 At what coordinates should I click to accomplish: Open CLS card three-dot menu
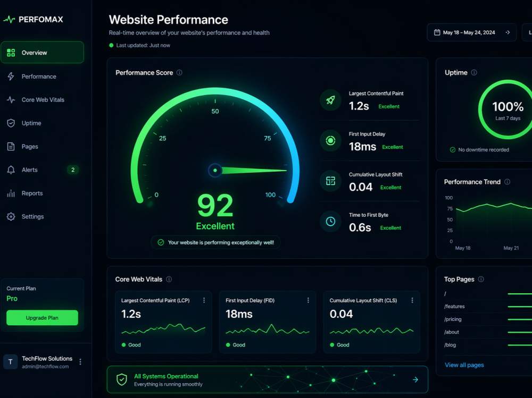(x=412, y=300)
